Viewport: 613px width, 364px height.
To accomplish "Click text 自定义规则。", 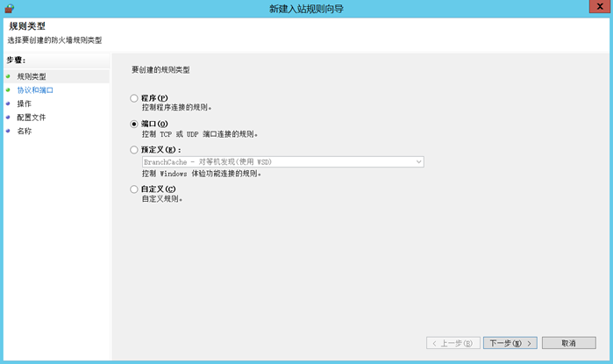I will pos(162,199).
